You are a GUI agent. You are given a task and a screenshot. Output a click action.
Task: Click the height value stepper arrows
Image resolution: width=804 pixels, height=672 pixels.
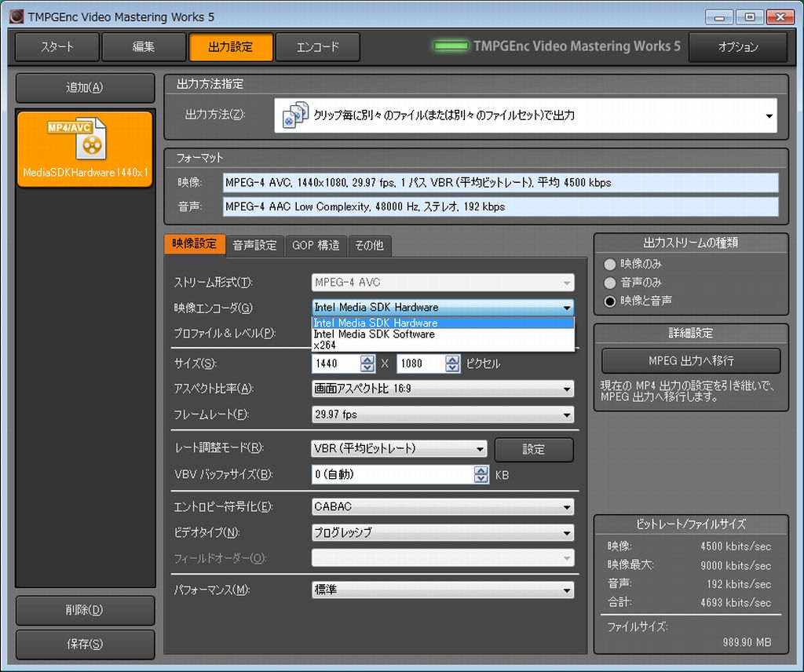pyautogui.click(x=453, y=363)
